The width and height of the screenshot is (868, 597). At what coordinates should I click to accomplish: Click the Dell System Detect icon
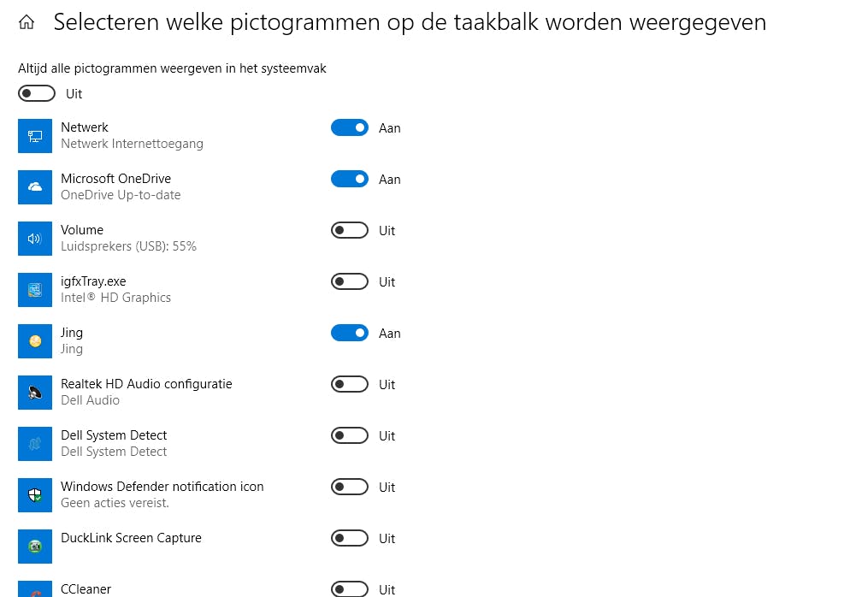[35, 444]
